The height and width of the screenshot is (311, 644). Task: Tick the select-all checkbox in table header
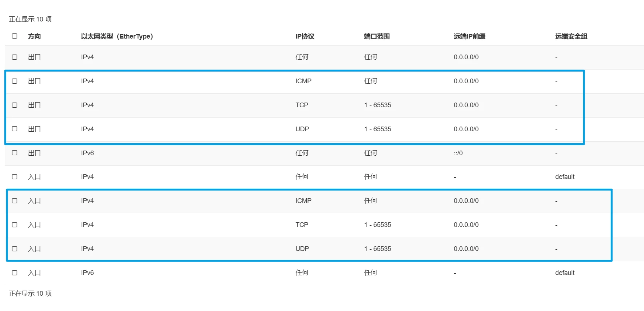(15, 36)
